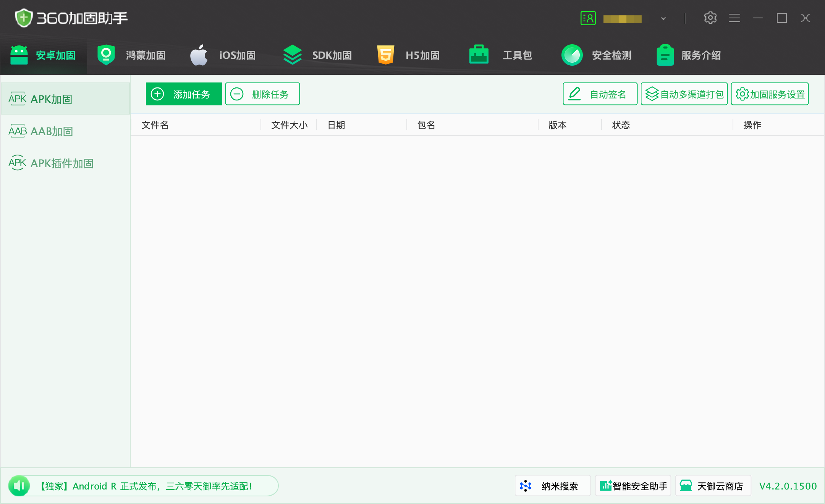This screenshot has height=504, width=825.
Task: Open the QR code login panel
Action: tap(588, 18)
